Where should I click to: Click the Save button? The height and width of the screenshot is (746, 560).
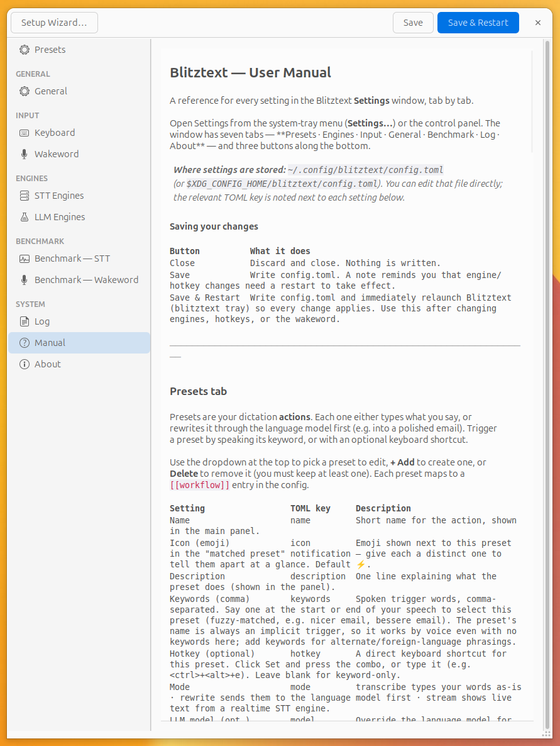(x=413, y=23)
